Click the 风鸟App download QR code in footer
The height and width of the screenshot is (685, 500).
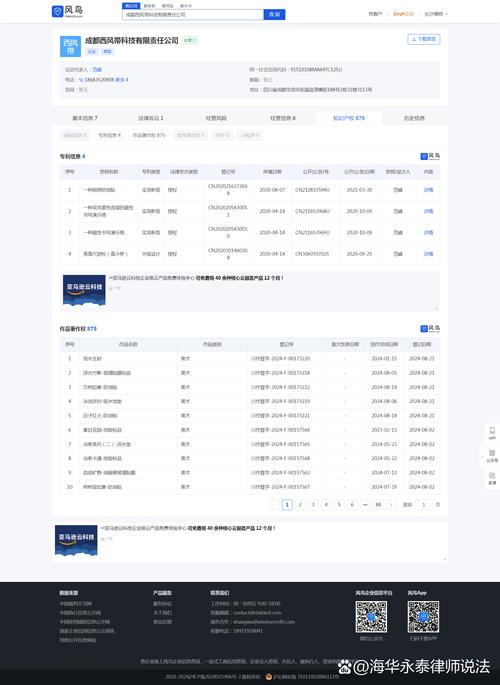[423, 617]
